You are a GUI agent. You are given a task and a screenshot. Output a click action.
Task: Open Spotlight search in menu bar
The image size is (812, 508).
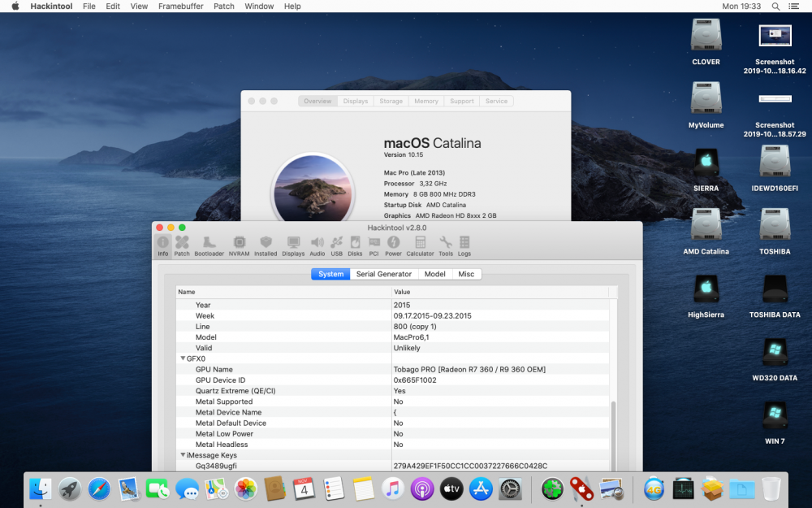(x=775, y=7)
